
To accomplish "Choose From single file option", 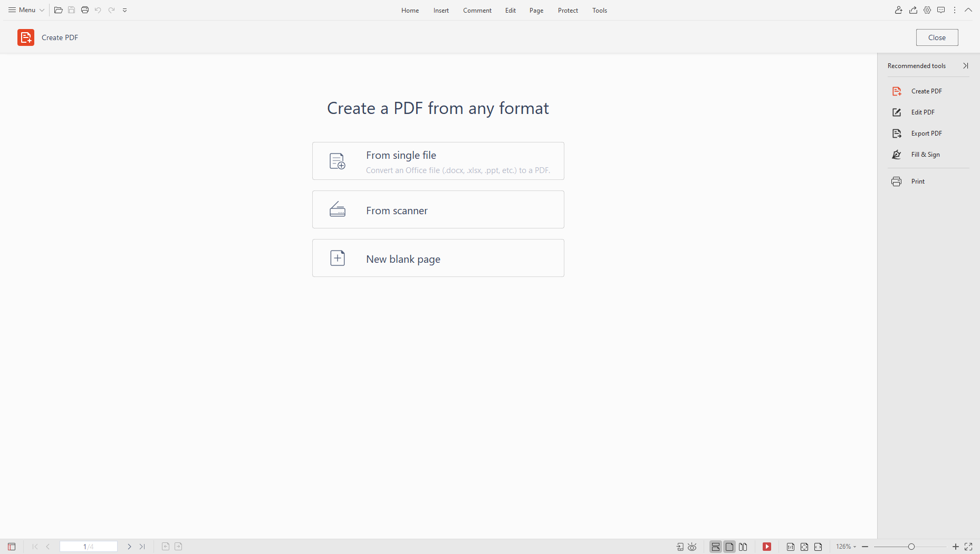I will coord(438,161).
